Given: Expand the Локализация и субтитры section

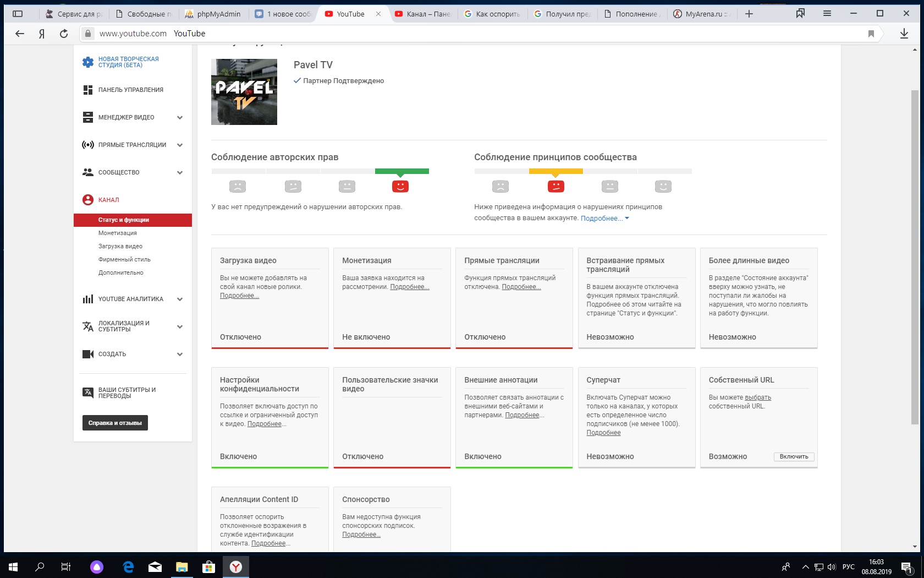Looking at the screenshot, I should (180, 326).
